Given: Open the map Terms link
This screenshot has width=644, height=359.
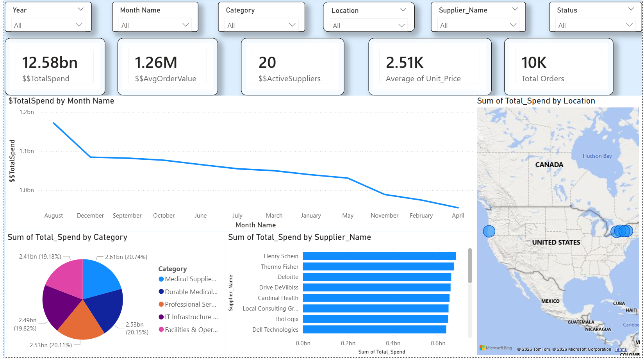Looking at the screenshot, I should 621,349.
